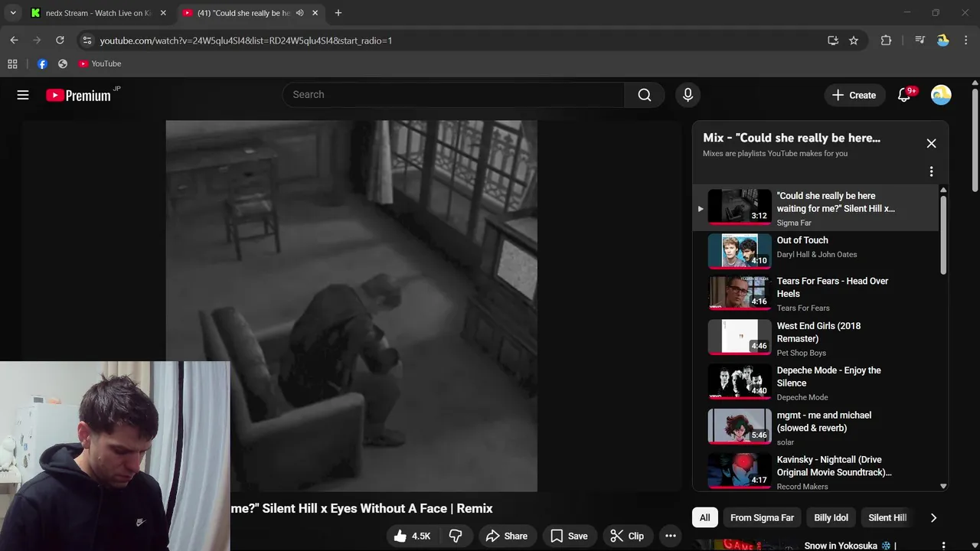This screenshot has height=551, width=980.
Task: Click the Create button
Action: point(854,95)
